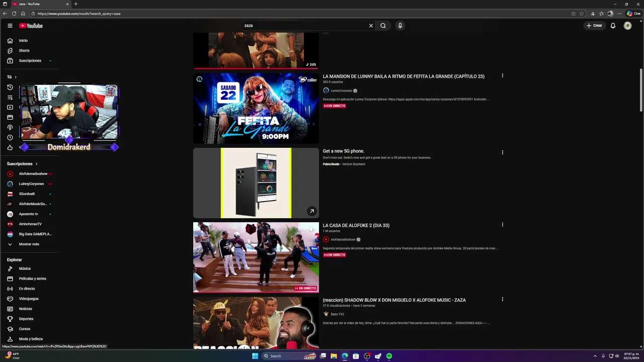This screenshot has width=644, height=362.
Task: Open the Verizon 5G phone ad thumbnail
Action: tap(256, 183)
